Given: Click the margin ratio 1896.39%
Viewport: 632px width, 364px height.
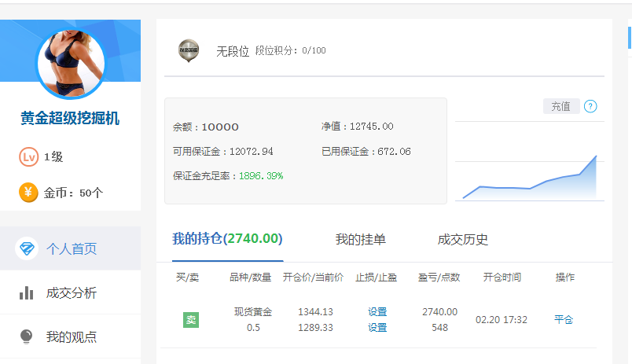Looking at the screenshot, I should point(261,176).
